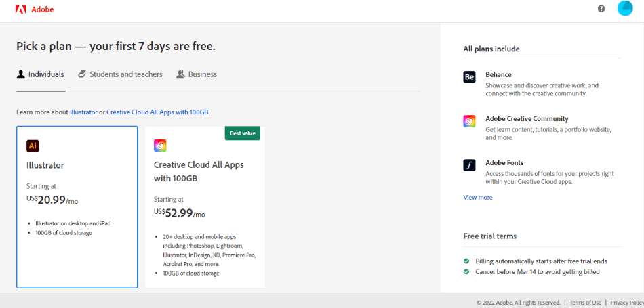Screen dimensions: 644x308
Task: Switch to Students and teachers tab
Action: click(x=120, y=74)
